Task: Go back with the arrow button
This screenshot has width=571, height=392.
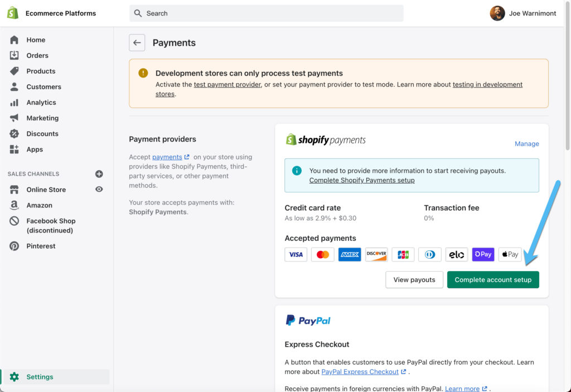Action: tap(137, 42)
